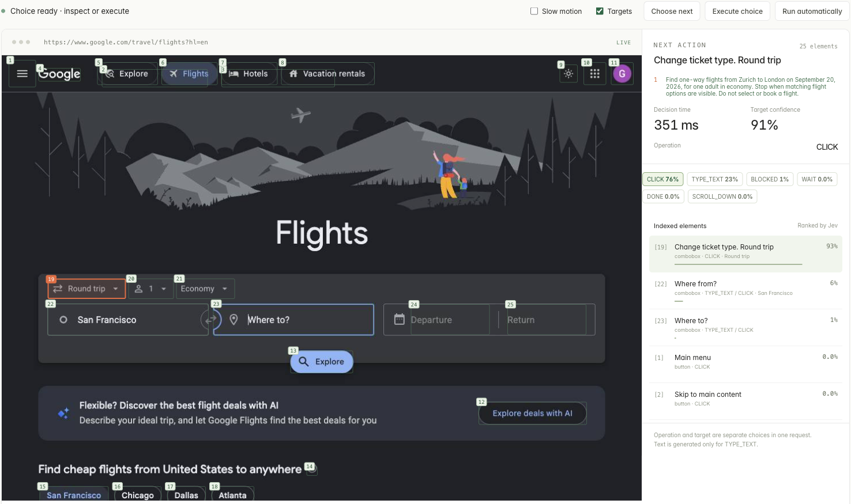Click the Choose next button
Viewport: 851px width, 504px height.
(x=672, y=11)
